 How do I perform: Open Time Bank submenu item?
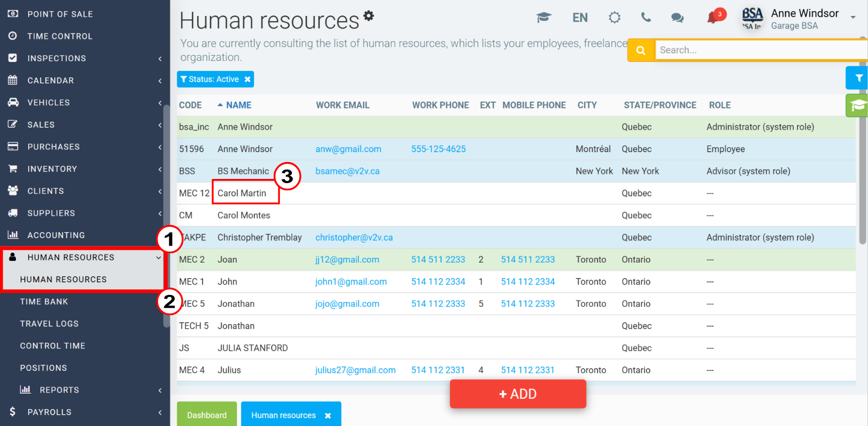coord(44,302)
